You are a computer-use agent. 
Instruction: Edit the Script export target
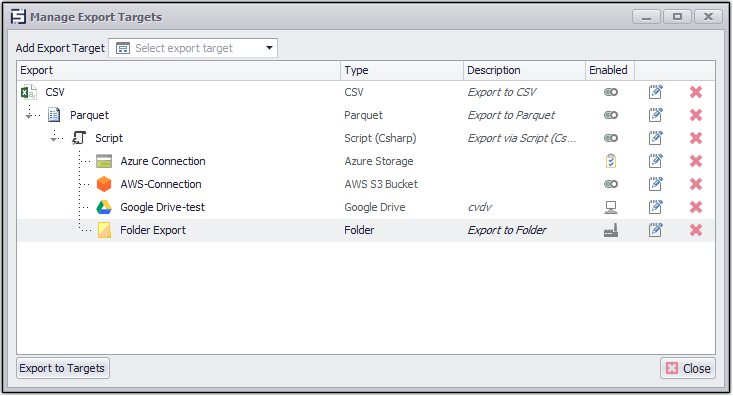(655, 138)
